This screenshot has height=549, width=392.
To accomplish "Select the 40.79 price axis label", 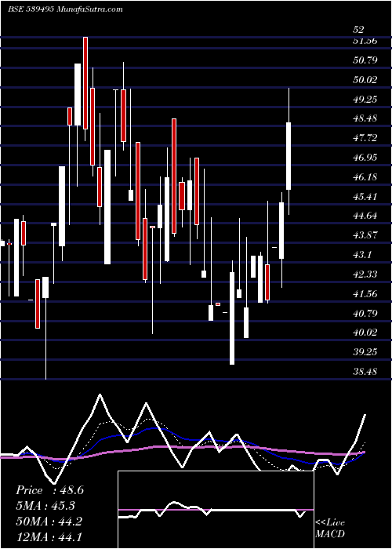I will (x=365, y=314).
